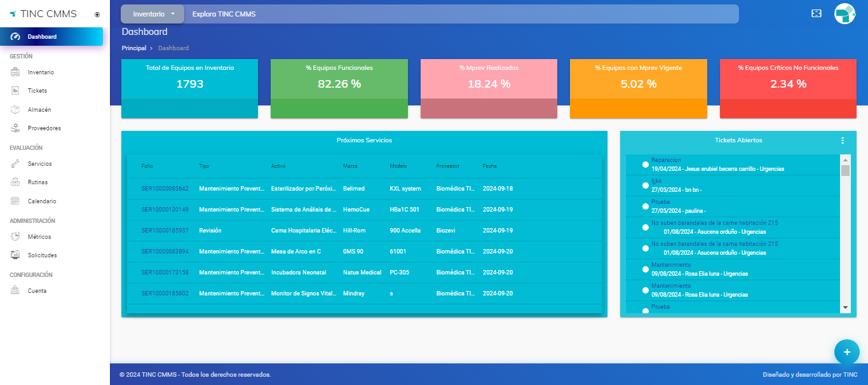The height and width of the screenshot is (385, 868).
Task: Open the Cuenta configuration menu item
Action: (x=37, y=291)
